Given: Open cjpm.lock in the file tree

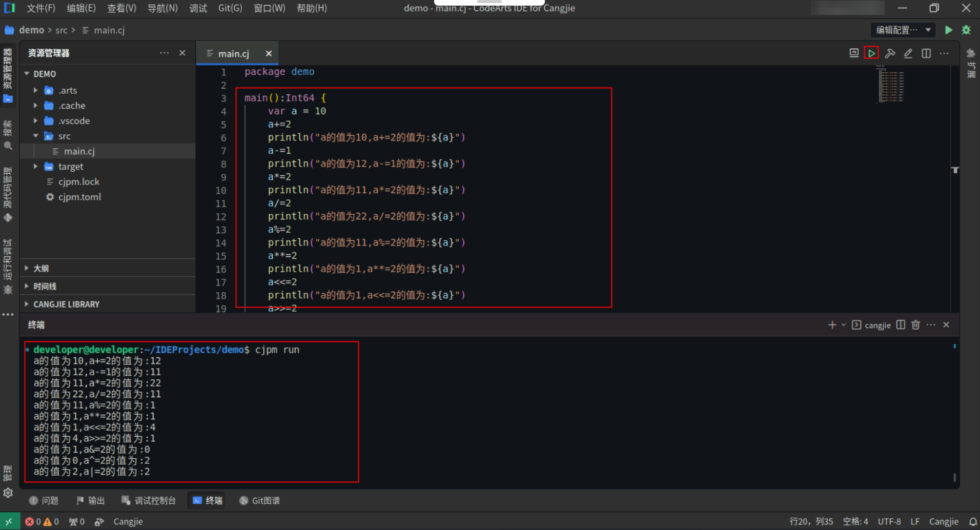Looking at the screenshot, I should 78,181.
